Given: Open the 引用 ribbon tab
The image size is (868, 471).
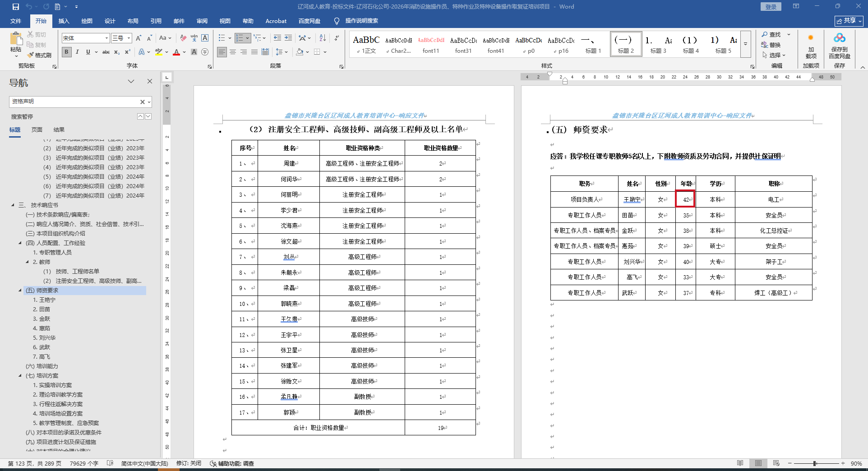Looking at the screenshot, I should [156, 21].
